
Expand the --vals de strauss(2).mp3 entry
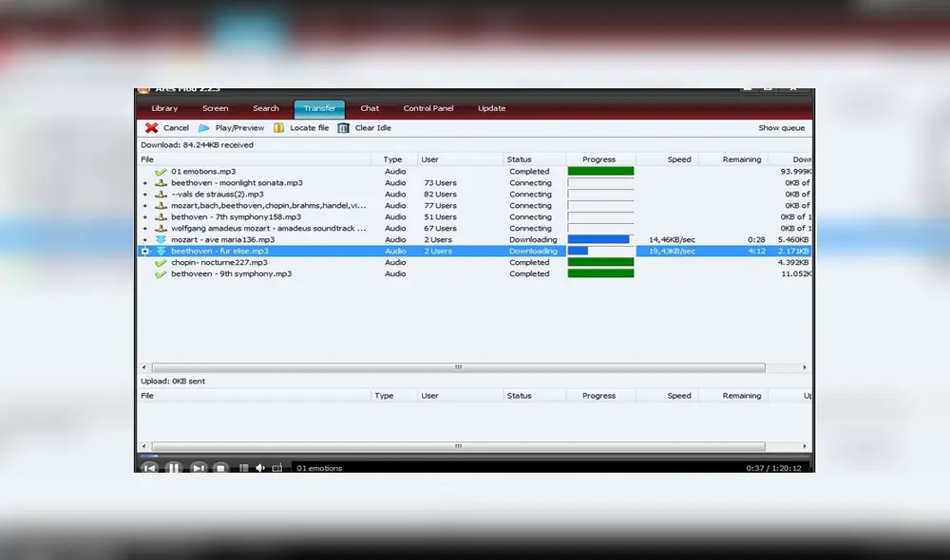[x=145, y=195]
